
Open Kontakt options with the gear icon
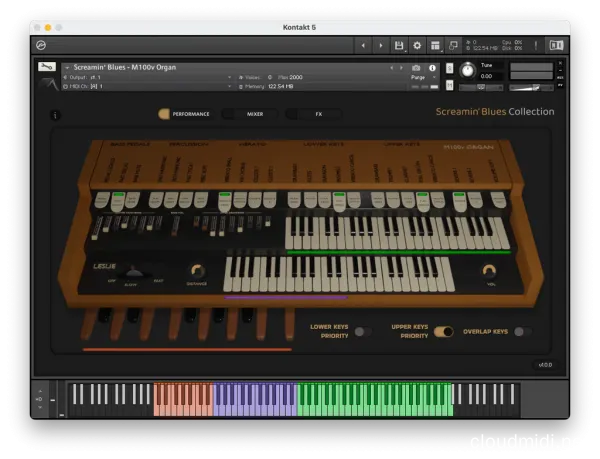pyautogui.click(x=417, y=46)
